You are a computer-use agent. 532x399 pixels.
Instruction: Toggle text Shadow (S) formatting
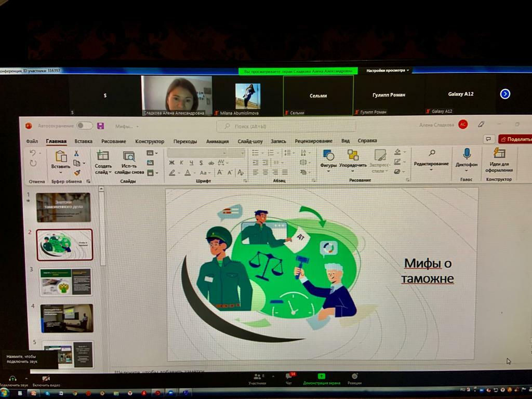tap(201, 163)
